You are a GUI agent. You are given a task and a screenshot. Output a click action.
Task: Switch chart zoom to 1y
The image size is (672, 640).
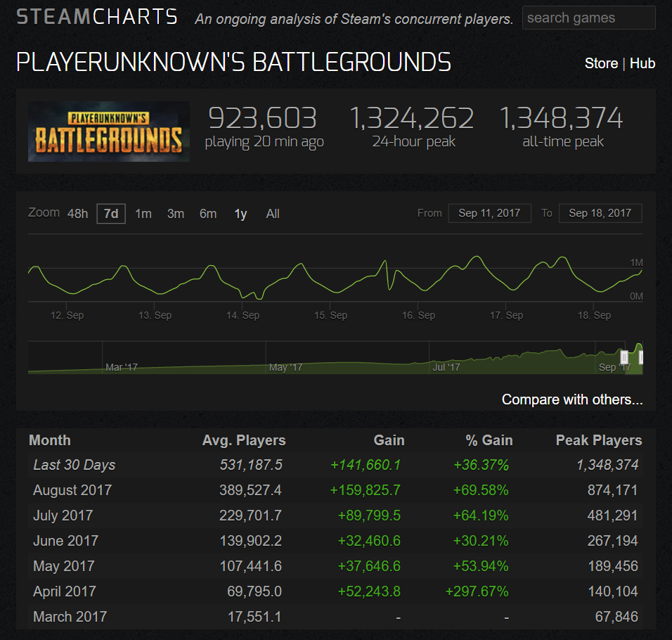click(240, 214)
